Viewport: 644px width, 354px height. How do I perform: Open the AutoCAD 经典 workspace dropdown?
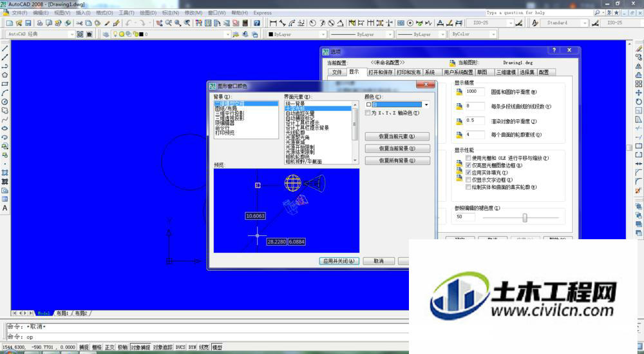click(x=72, y=34)
